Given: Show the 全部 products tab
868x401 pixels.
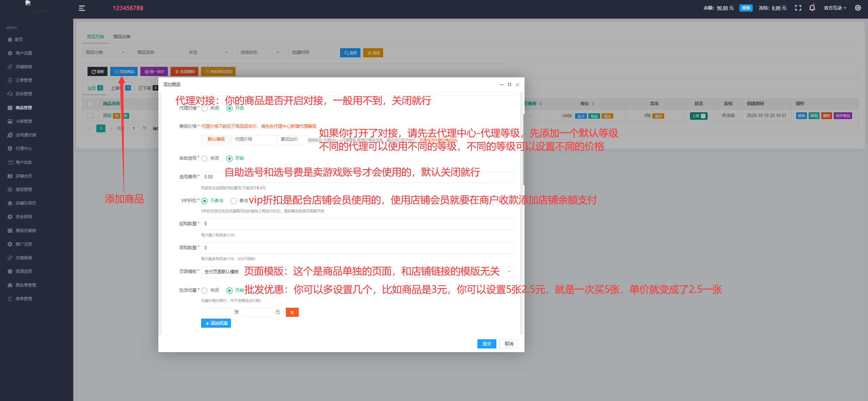Looking at the screenshot, I should pos(95,88).
